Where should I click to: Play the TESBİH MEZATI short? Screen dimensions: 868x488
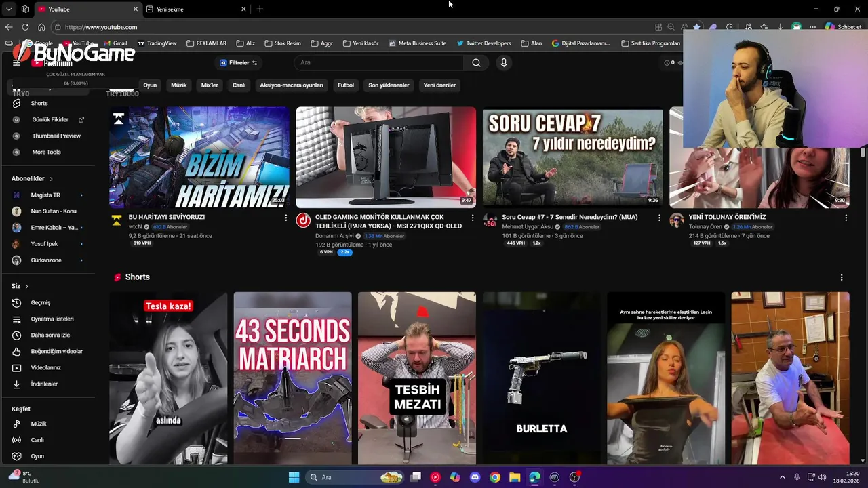(417, 378)
